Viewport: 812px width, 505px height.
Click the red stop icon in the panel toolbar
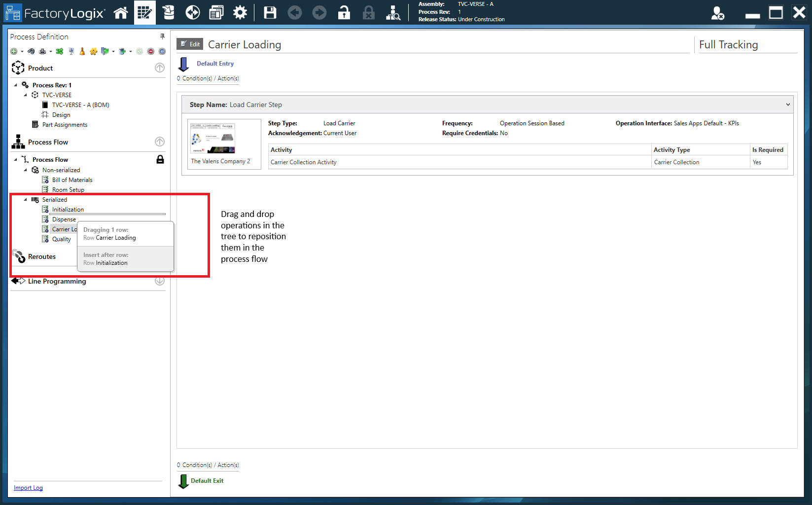(x=151, y=51)
